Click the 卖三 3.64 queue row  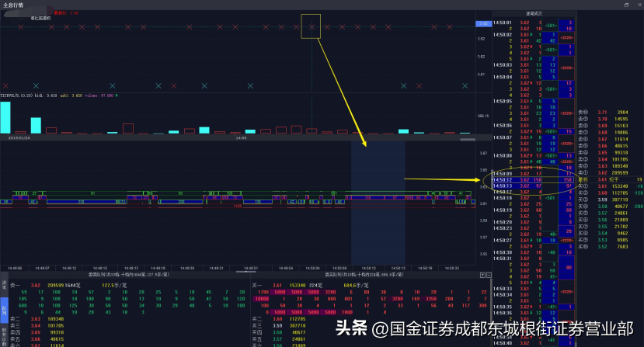(x=37, y=325)
